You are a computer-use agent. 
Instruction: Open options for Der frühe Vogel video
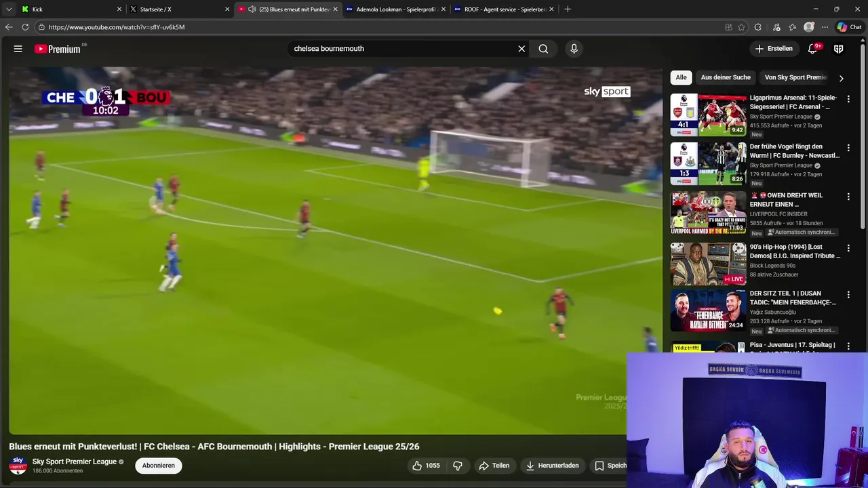[x=848, y=148]
